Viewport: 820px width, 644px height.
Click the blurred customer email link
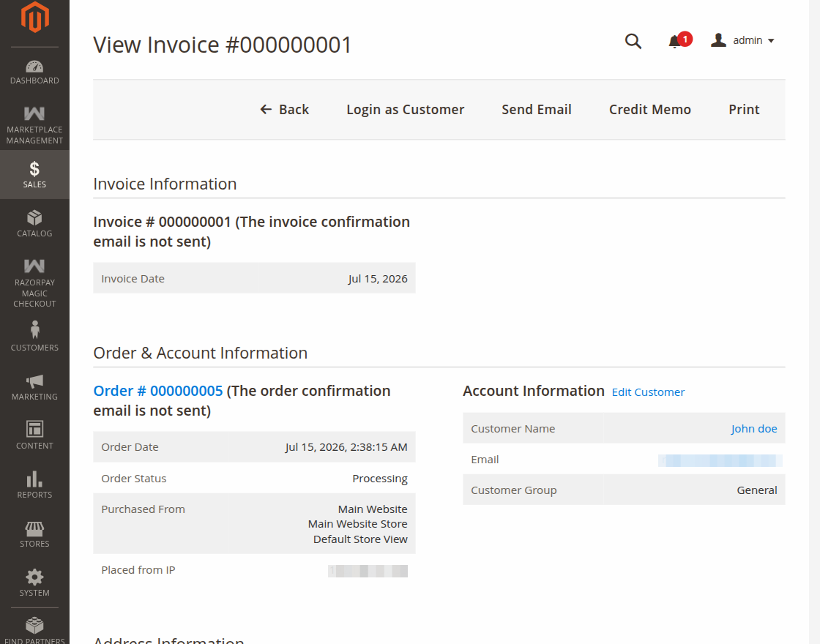pos(720,460)
